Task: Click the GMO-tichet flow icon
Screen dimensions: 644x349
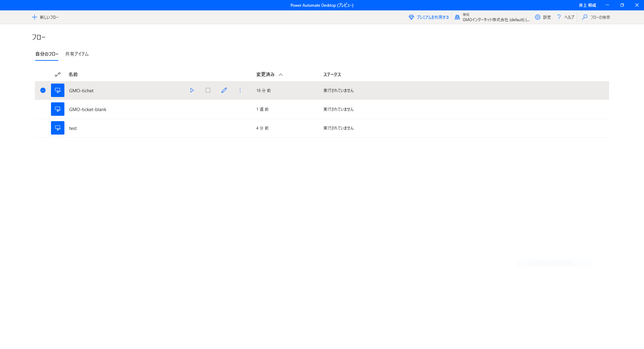Action: 58,90
